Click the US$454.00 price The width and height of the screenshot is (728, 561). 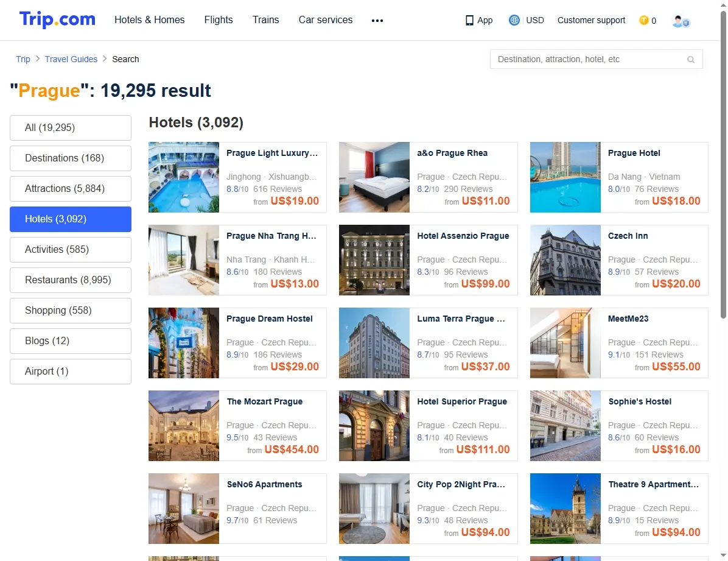(x=292, y=450)
